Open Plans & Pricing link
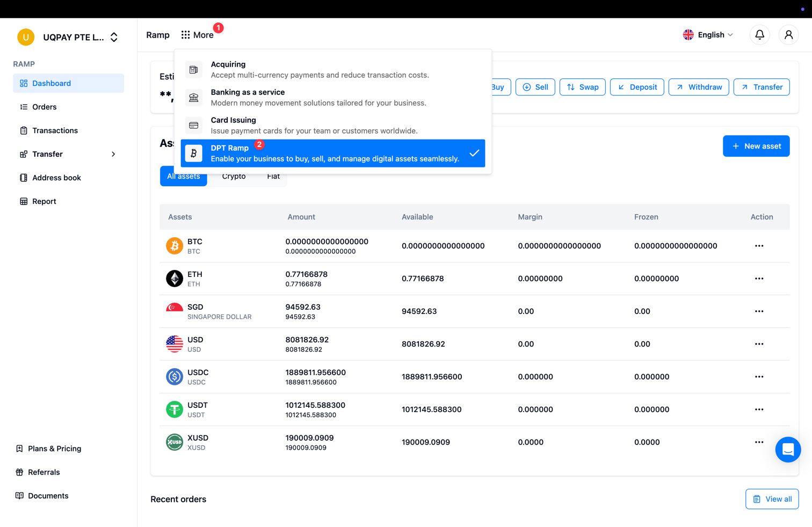The image size is (812, 527). point(49,449)
